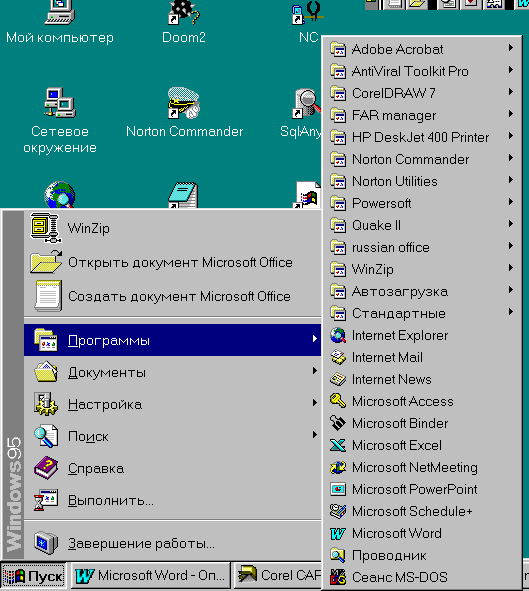Click the Microsoft Schedule+ icon
This screenshot has height=591, width=529.
[338, 511]
